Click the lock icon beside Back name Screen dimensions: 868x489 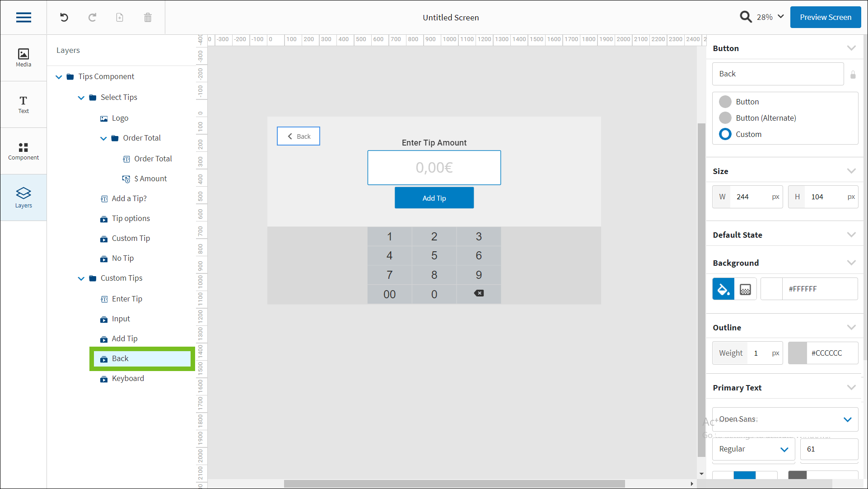coord(853,75)
